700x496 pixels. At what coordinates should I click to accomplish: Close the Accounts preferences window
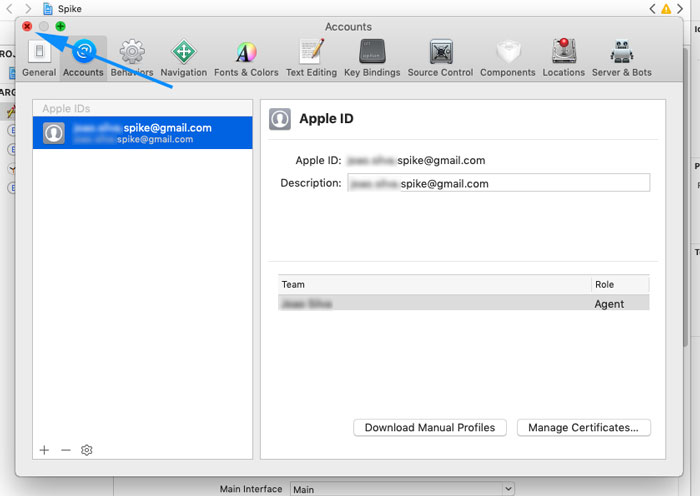(x=27, y=26)
